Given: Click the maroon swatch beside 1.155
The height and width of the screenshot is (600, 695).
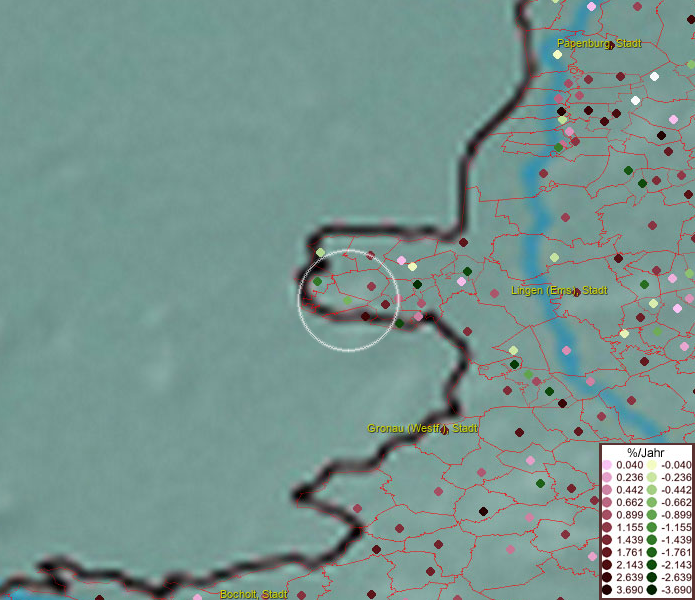Looking at the screenshot, I should point(607,527).
